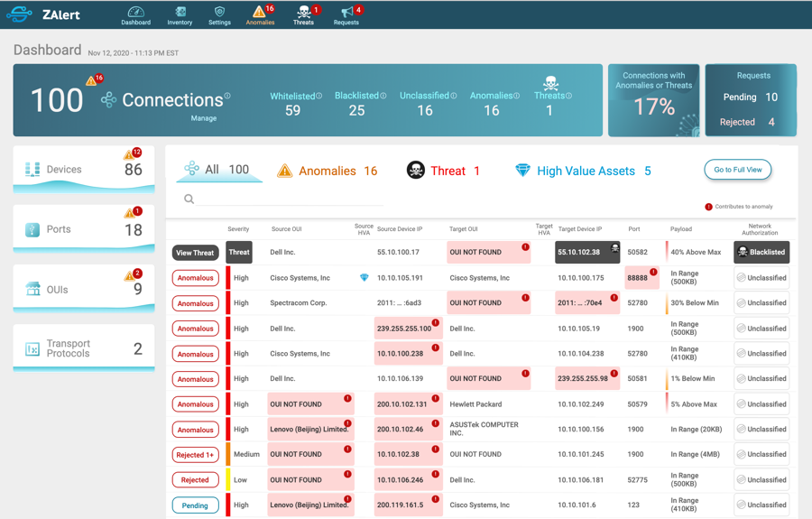Click the warning badge next to 100 connections
This screenshot has width=812, height=519.
pos(95,79)
